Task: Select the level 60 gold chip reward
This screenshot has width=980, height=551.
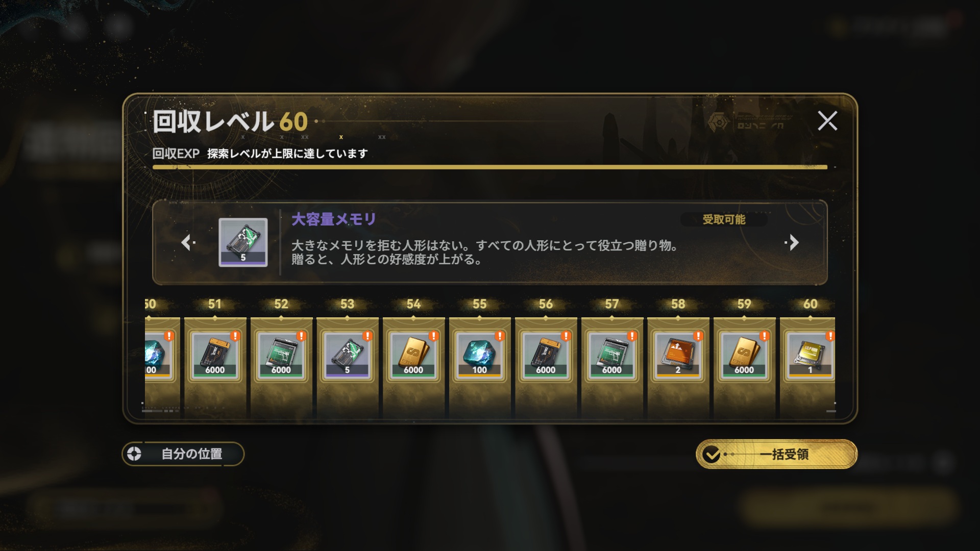Action: pos(808,355)
